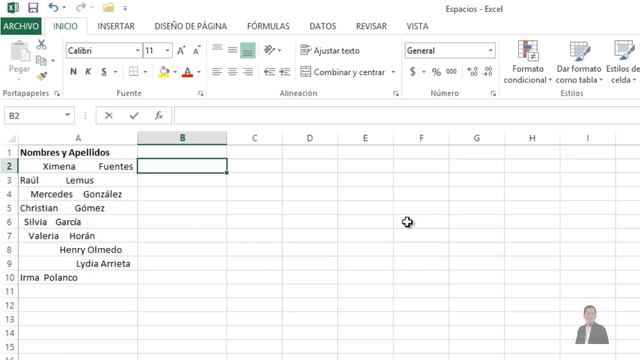Viewport: 640px width, 360px height.
Task: Click the confirm checkmark in formula bar
Action: 134,116
